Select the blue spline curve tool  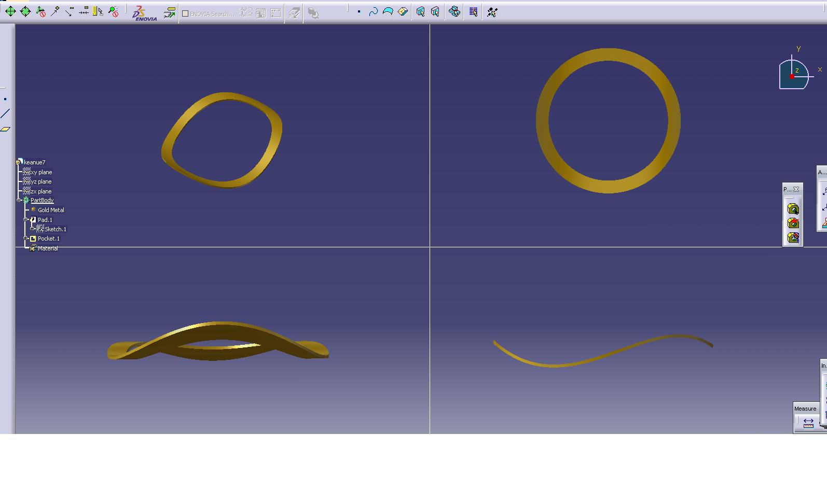pos(373,11)
